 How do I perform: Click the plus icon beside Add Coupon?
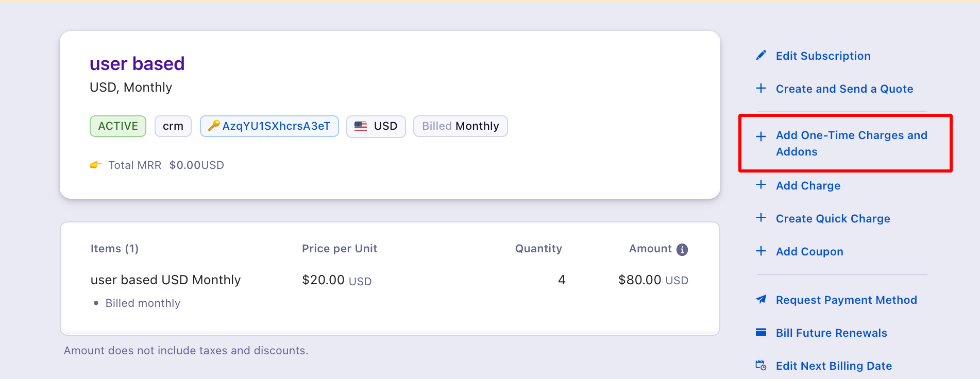pyautogui.click(x=761, y=251)
